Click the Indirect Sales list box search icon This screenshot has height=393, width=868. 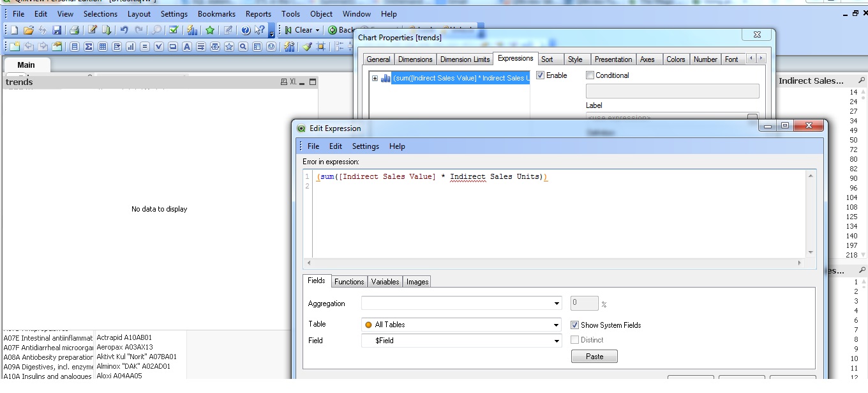[x=861, y=81]
